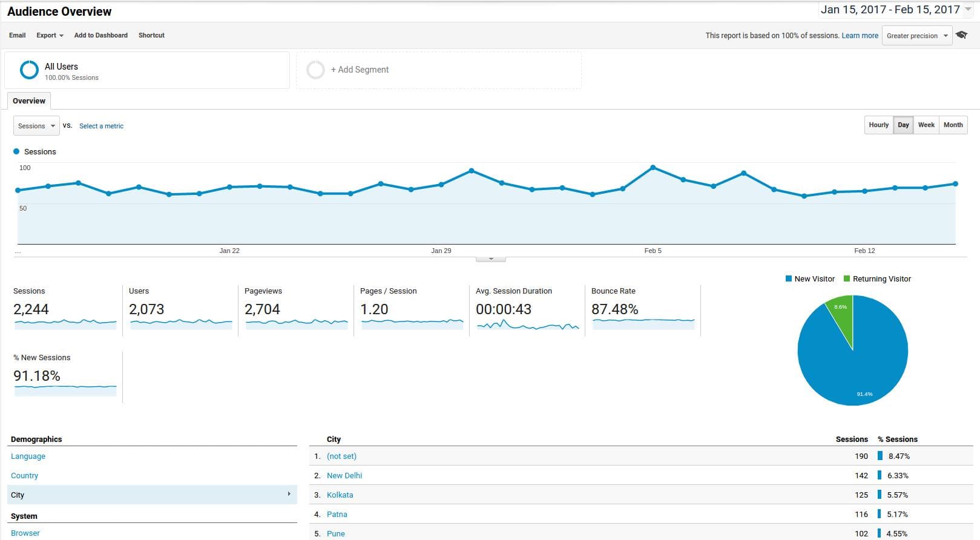
Task: Click Select a metric link
Action: click(101, 126)
